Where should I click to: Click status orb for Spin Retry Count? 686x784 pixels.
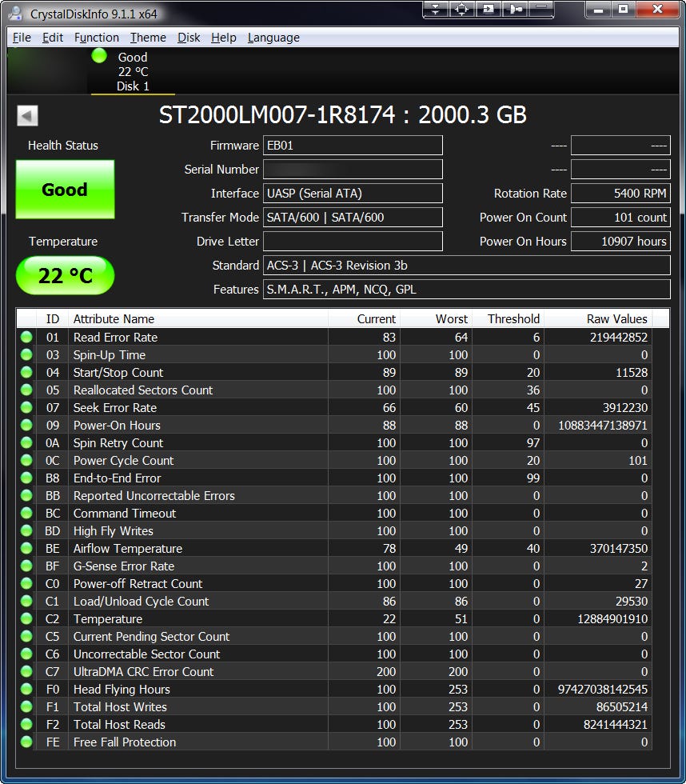click(x=26, y=442)
